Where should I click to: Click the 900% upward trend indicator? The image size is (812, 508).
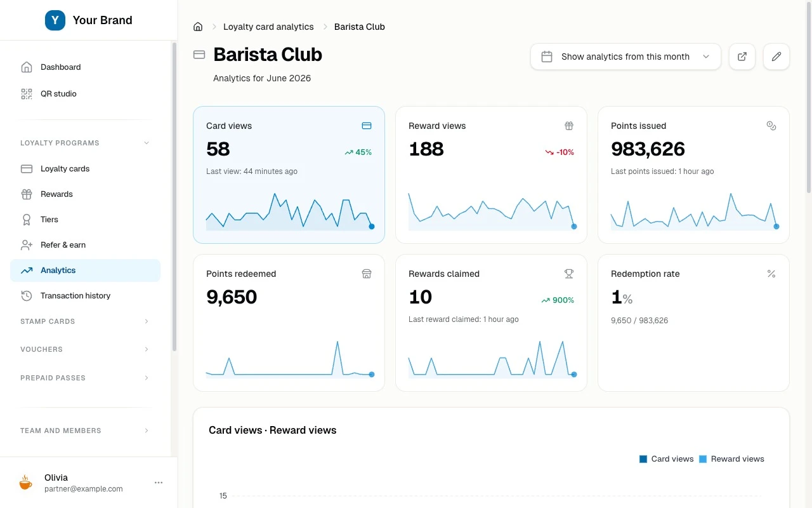558,300
